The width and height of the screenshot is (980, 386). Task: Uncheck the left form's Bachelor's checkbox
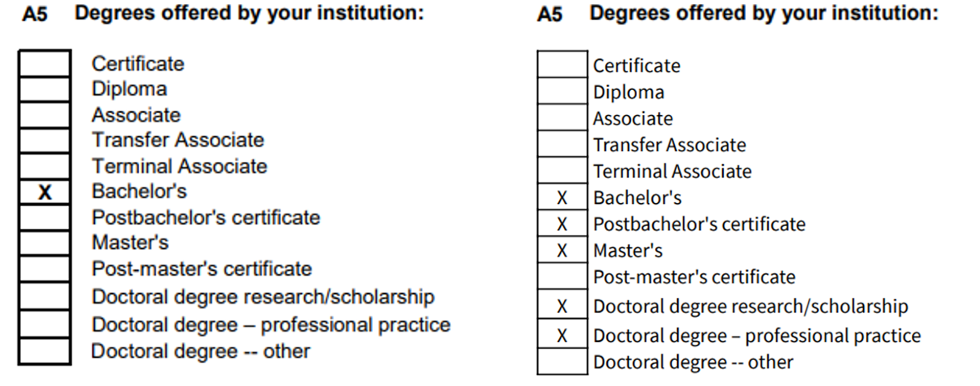point(45,192)
